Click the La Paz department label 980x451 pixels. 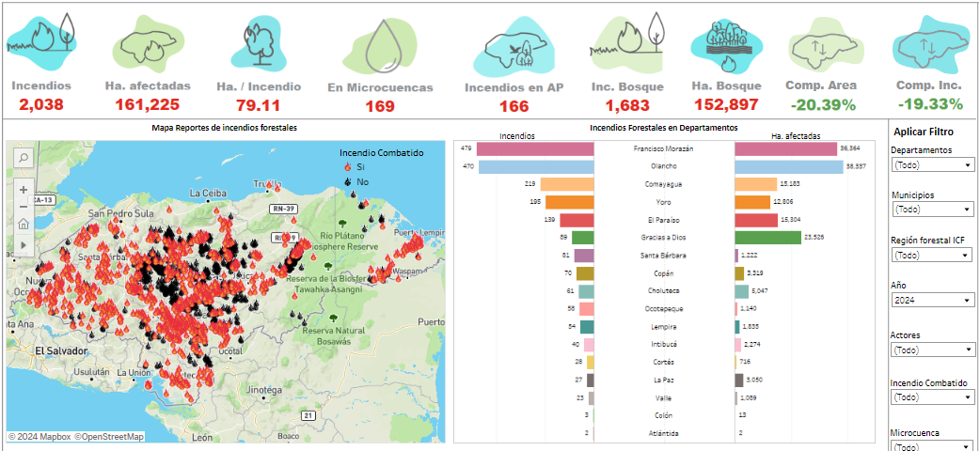click(664, 380)
